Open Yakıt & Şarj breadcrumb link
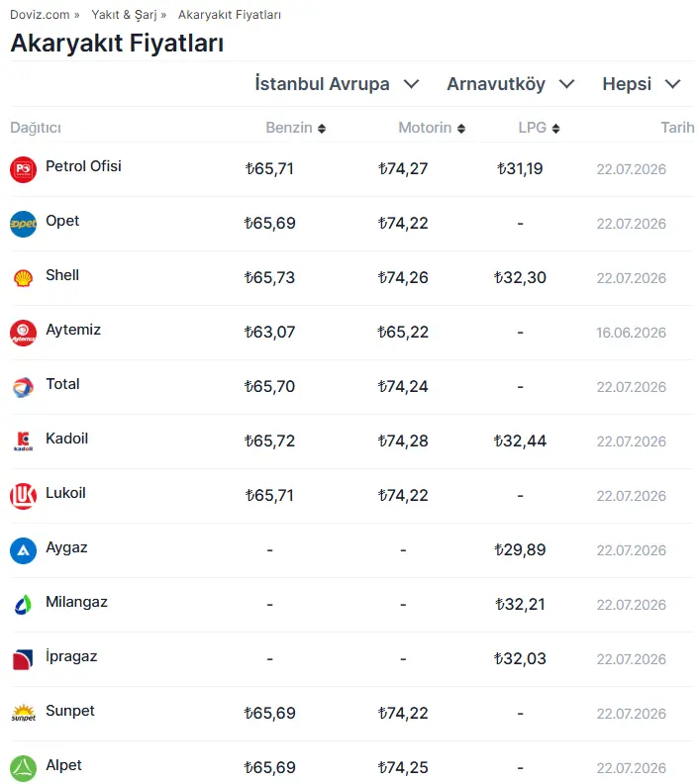Image resolution: width=698 pixels, height=784 pixels. point(124,15)
